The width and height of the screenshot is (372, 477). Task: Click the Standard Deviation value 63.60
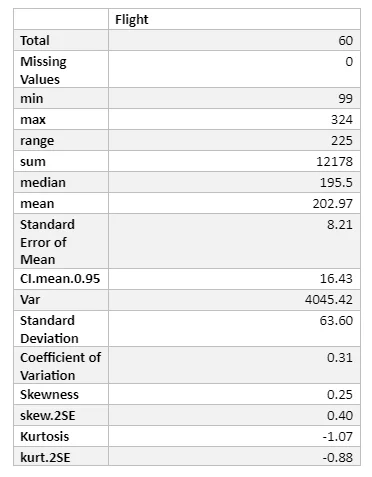coord(336,321)
